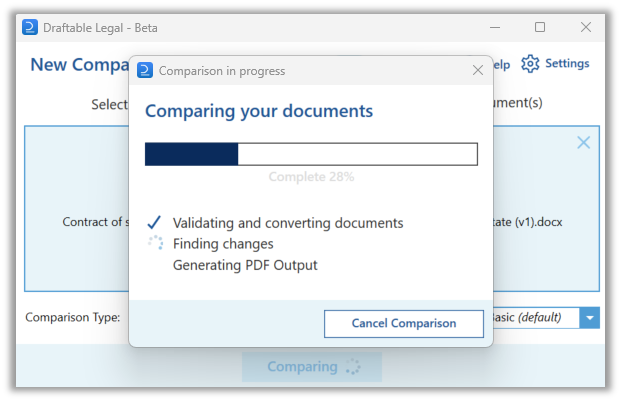Click the "Comparison Type:" label

[73, 317]
